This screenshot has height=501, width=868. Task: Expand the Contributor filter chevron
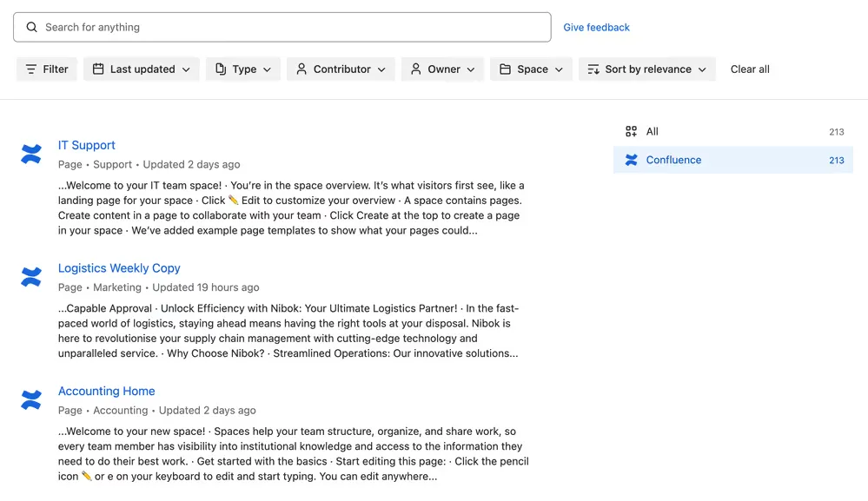(381, 69)
